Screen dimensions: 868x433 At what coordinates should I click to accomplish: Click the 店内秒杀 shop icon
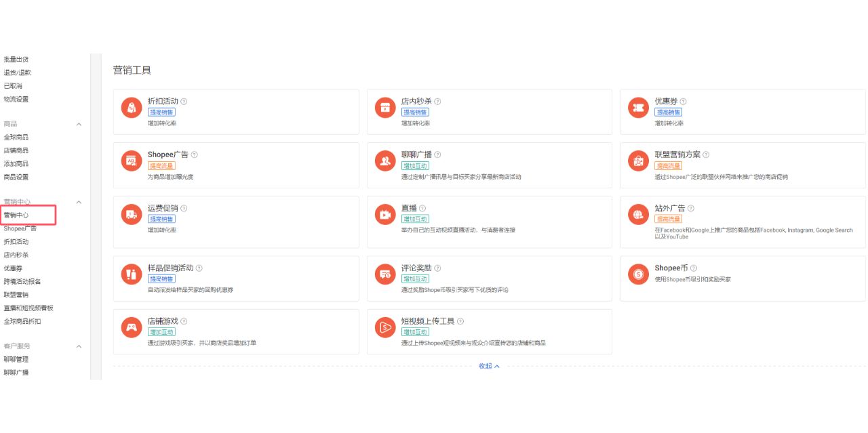tap(385, 108)
